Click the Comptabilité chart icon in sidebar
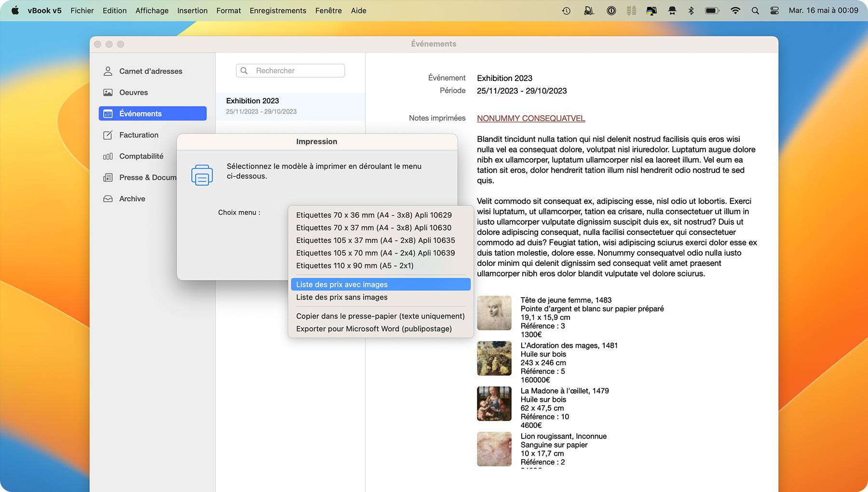868x492 pixels. [x=108, y=156]
